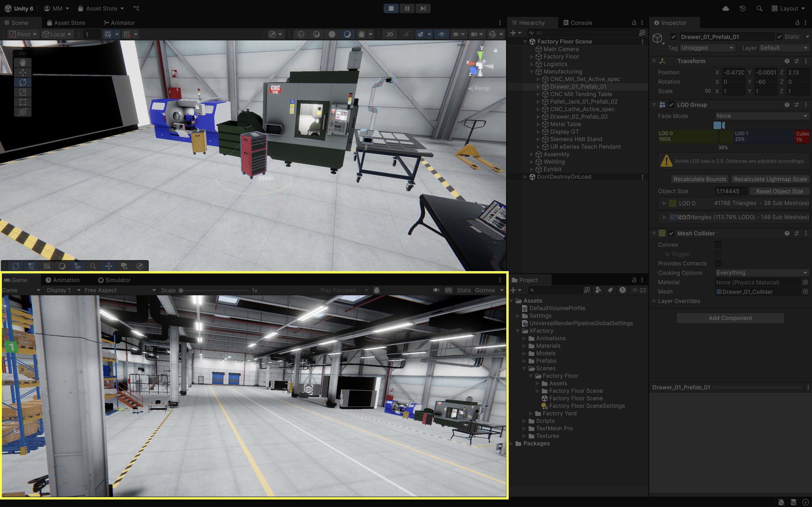This screenshot has height=507, width=812.
Task: Expand the Assembly object in Hierarchy
Action: click(531, 154)
